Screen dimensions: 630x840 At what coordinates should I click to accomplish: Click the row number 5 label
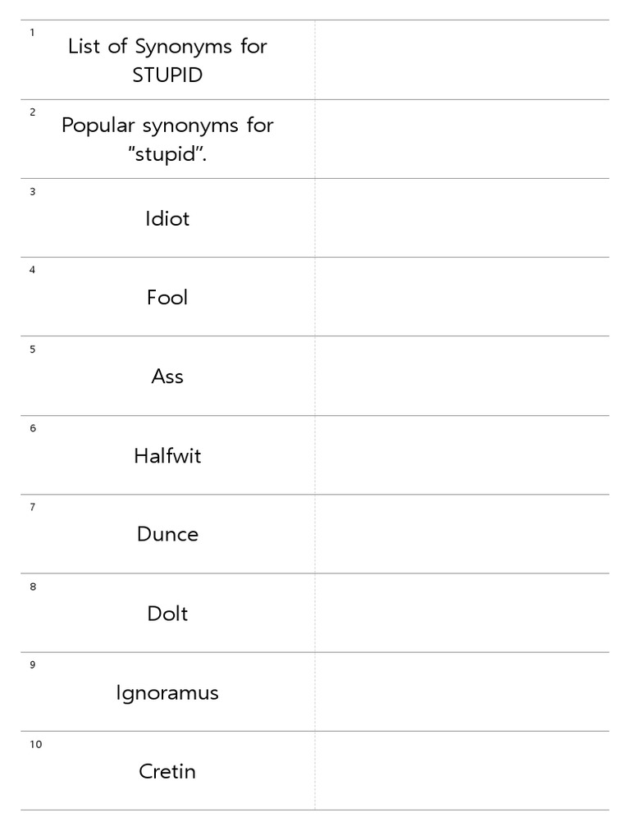[33, 349]
